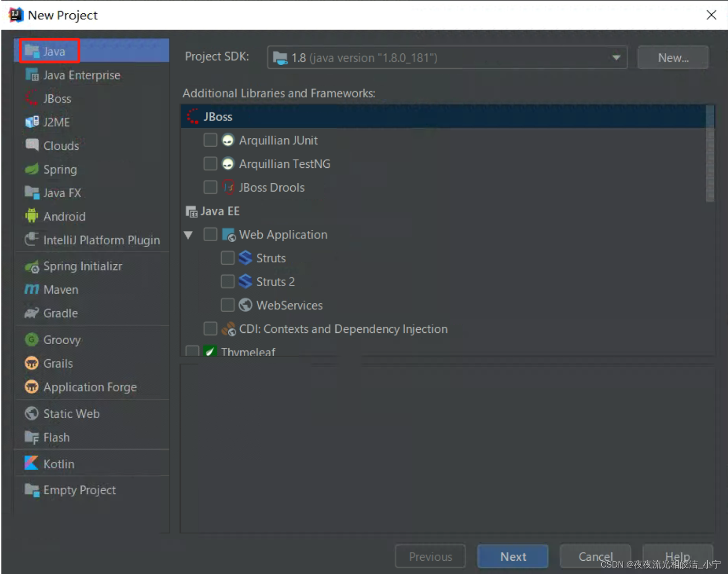Check the JBoss Drools checkbox
The height and width of the screenshot is (574, 728).
210,187
